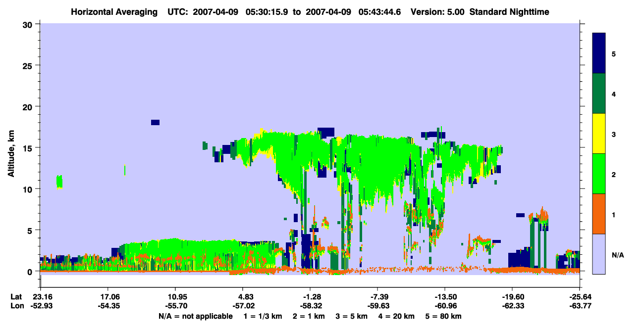The width and height of the screenshot is (644, 330).
Task: Click longitude value -59.63
Action: 377,306
